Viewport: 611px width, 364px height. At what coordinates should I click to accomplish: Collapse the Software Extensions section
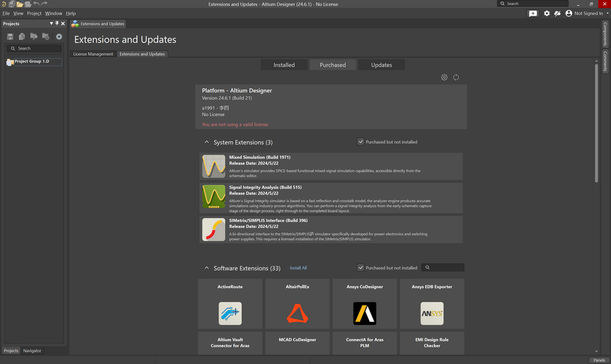pyautogui.click(x=206, y=268)
